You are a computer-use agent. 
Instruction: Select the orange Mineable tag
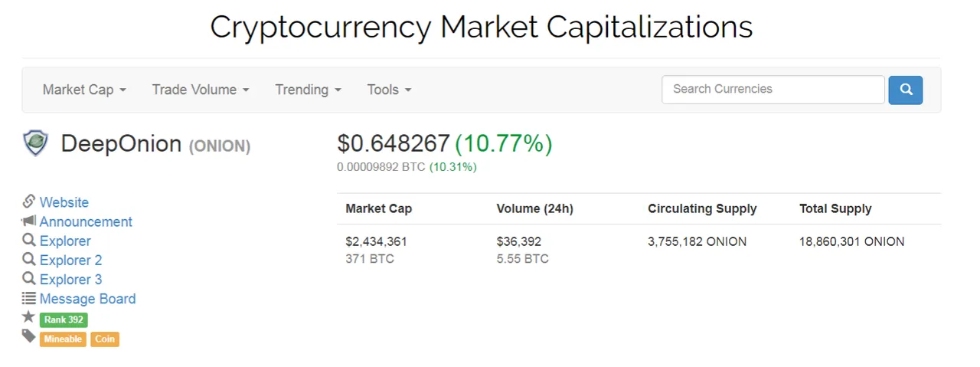63,339
